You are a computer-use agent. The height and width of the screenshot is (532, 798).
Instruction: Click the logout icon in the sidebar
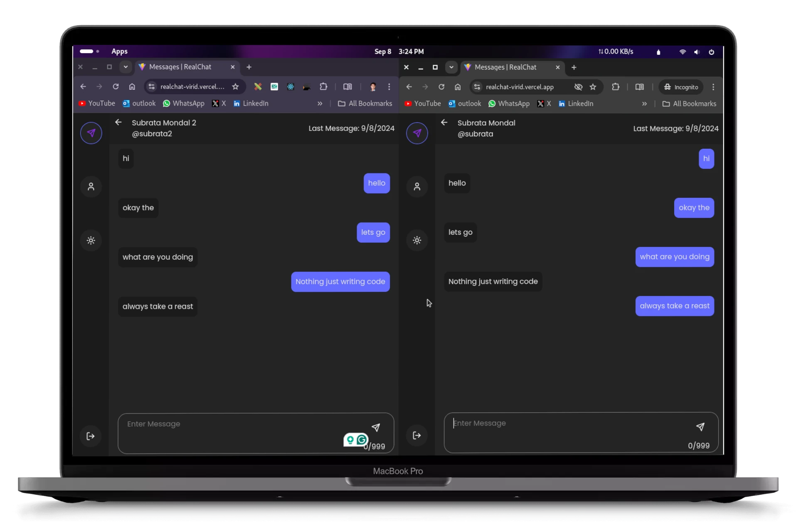point(91,436)
